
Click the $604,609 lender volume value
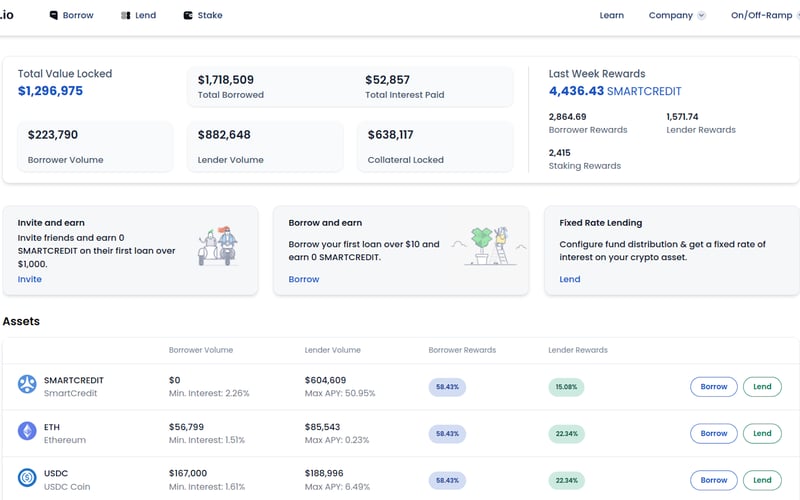[325, 380]
